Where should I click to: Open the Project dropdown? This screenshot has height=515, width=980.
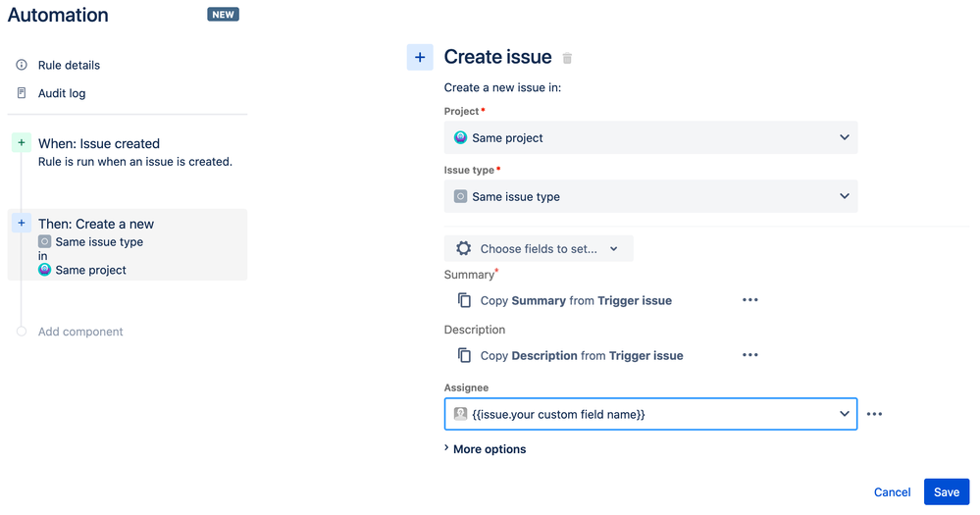click(650, 137)
